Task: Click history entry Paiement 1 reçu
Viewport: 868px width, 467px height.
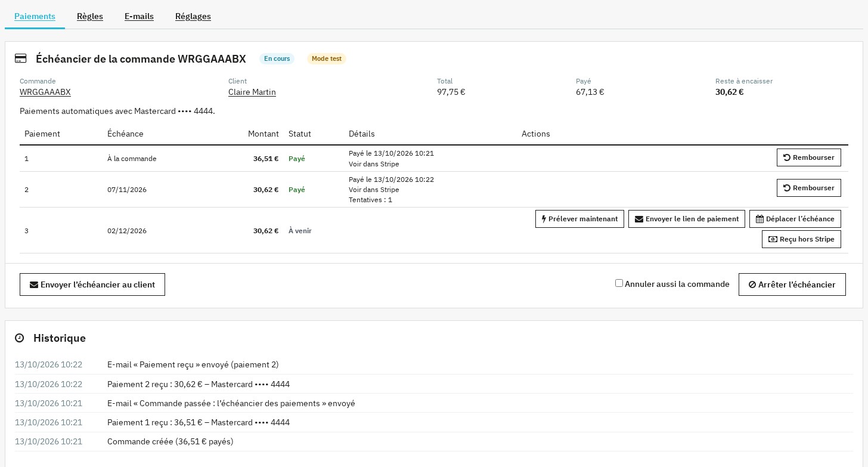Action: (199, 422)
